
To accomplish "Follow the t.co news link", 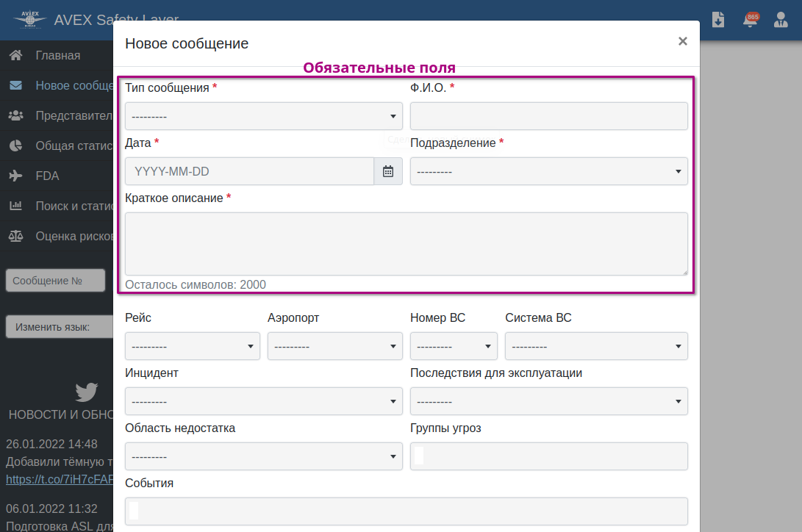I will [59, 479].
